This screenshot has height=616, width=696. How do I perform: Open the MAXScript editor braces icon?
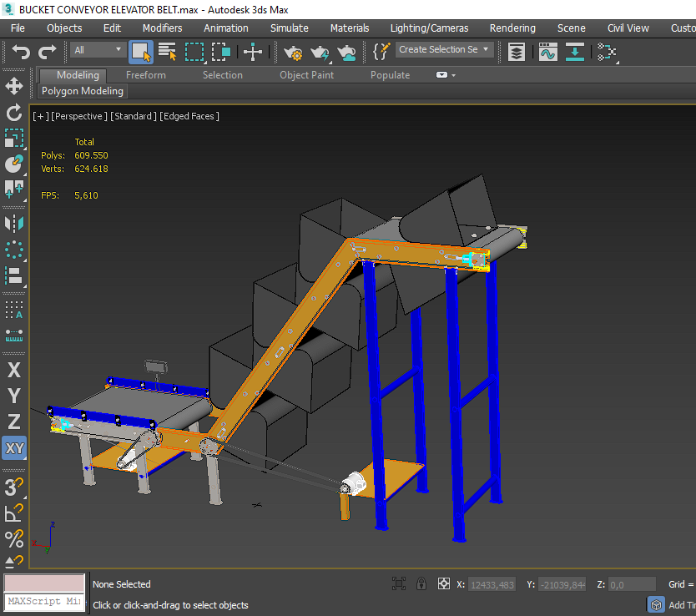click(381, 52)
